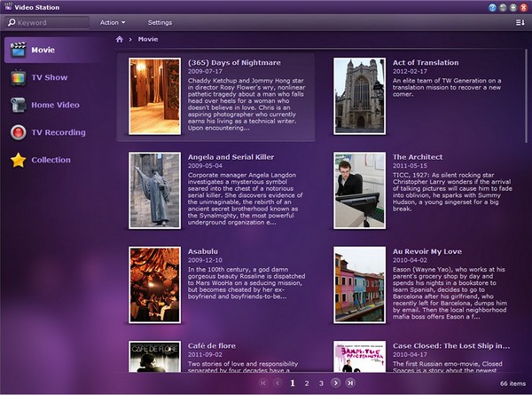532x395 pixels.
Task: Click the vertical scrollbar of movie list
Action: pos(526,96)
